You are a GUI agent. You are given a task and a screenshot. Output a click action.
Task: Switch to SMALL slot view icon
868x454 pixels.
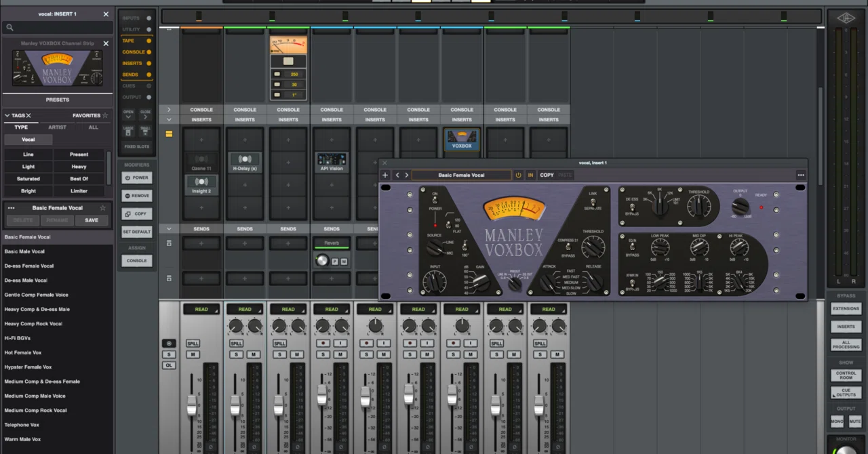(x=145, y=130)
